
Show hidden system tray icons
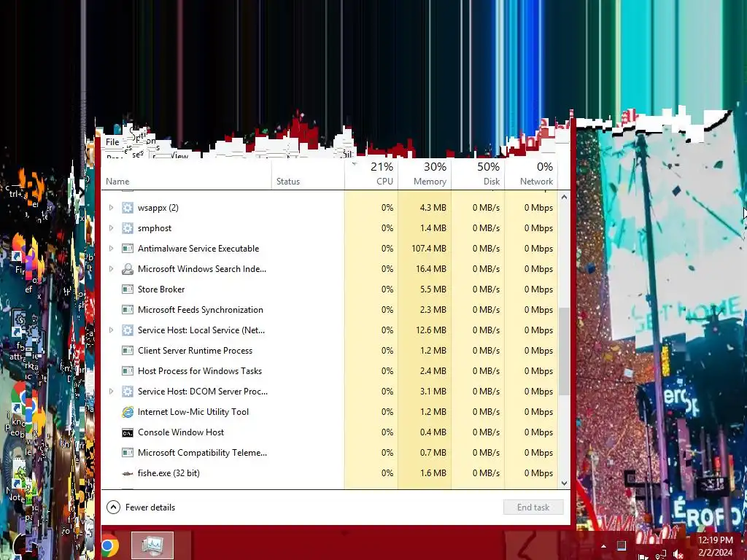pyautogui.click(x=603, y=546)
